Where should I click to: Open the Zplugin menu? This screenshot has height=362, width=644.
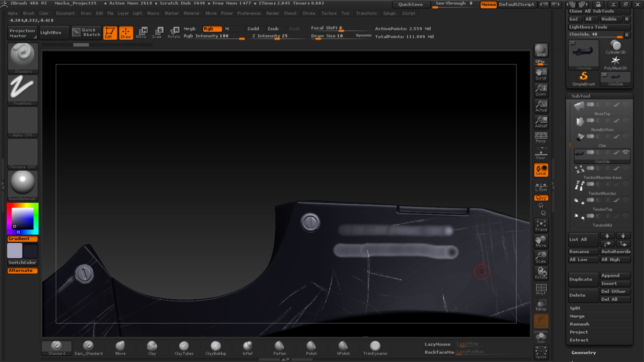389,13
